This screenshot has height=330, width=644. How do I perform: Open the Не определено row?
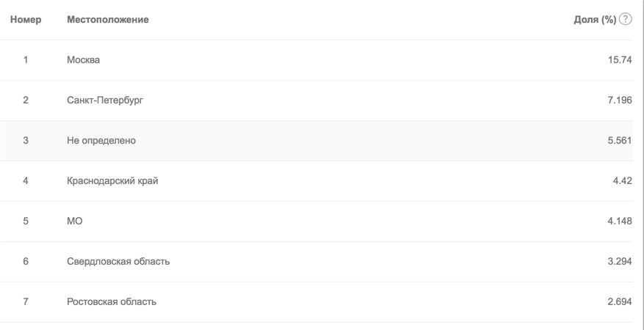(316, 141)
